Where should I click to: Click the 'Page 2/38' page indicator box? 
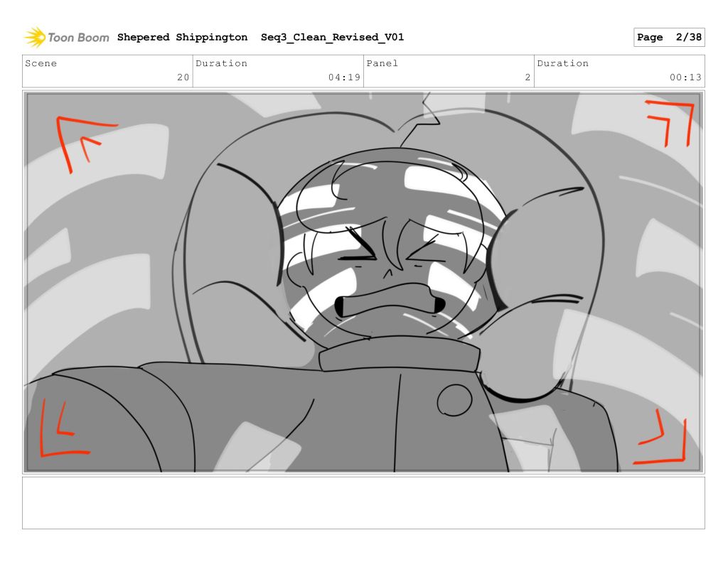(x=668, y=37)
